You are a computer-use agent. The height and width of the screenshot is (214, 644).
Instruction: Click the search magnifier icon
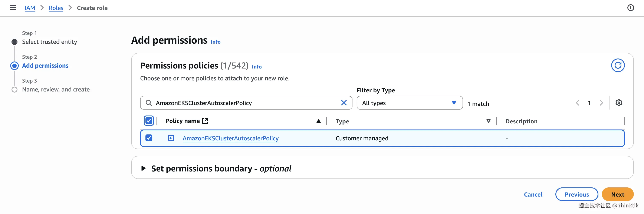[148, 103]
